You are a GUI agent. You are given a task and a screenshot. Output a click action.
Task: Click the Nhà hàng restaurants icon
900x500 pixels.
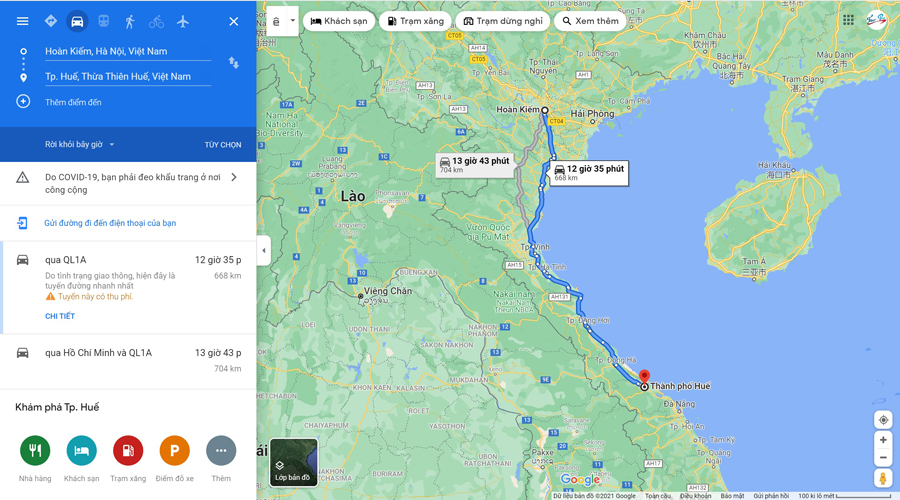pyautogui.click(x=35, y=451)
